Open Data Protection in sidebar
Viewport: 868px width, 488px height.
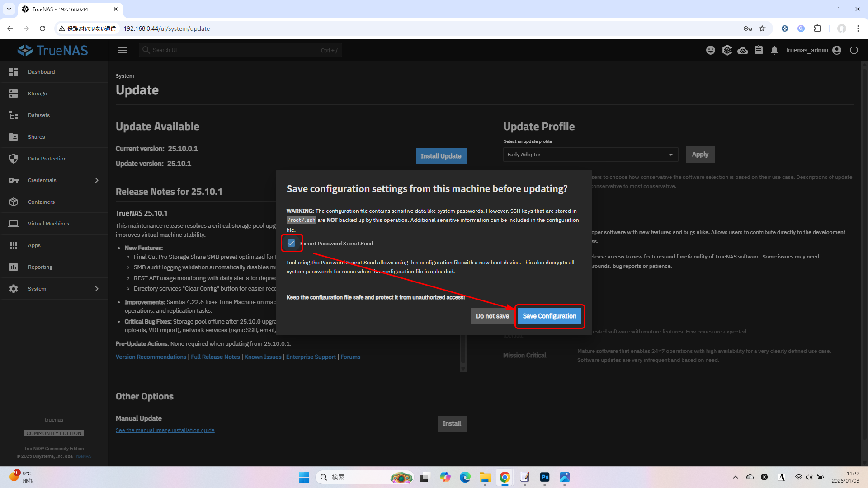(47, 159)
